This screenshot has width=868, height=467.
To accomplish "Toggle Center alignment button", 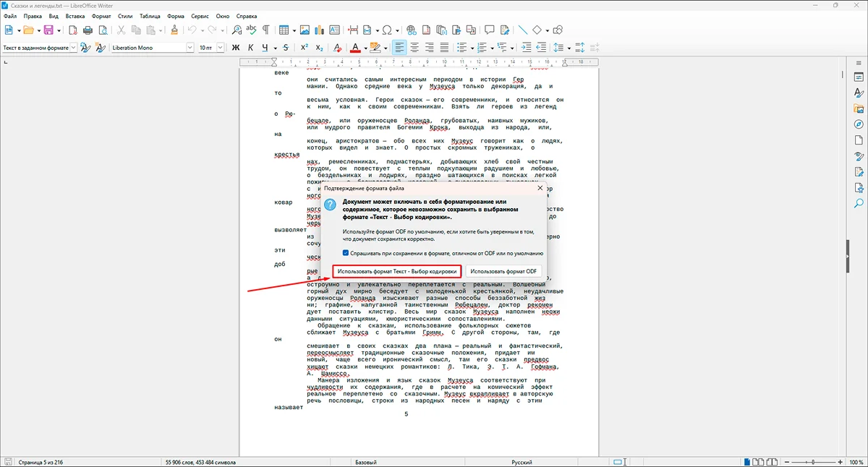I will 414,48.
